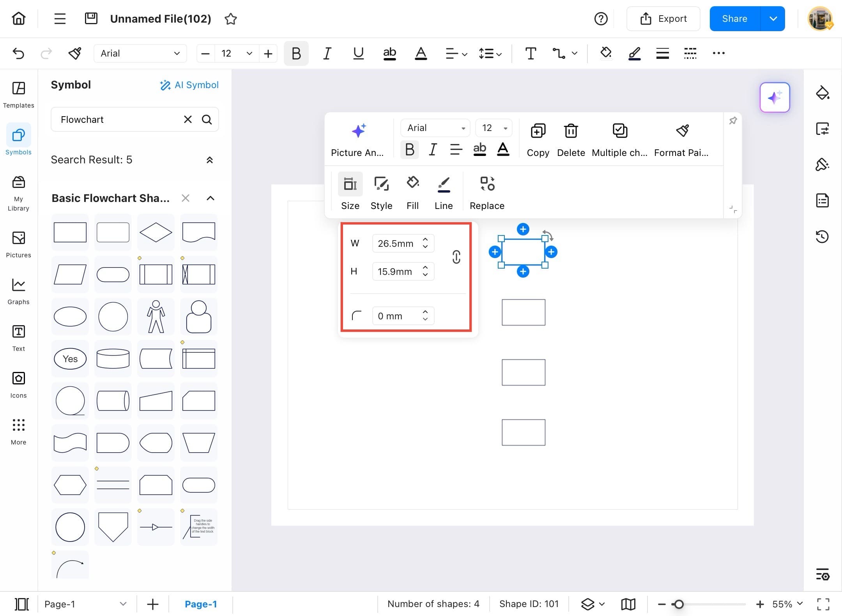Click the Export button
The height and width of the screenshot is (616, 842).
coord(663,19)
